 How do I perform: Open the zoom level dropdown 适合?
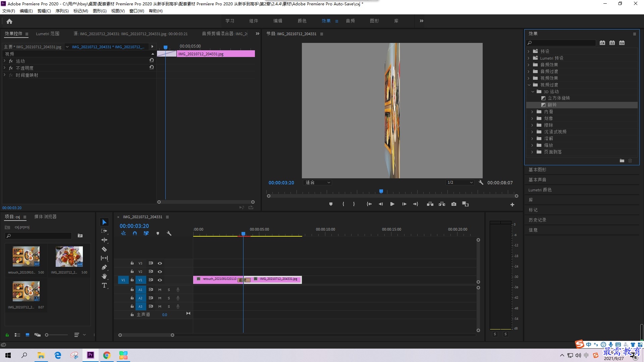[317, 183]
